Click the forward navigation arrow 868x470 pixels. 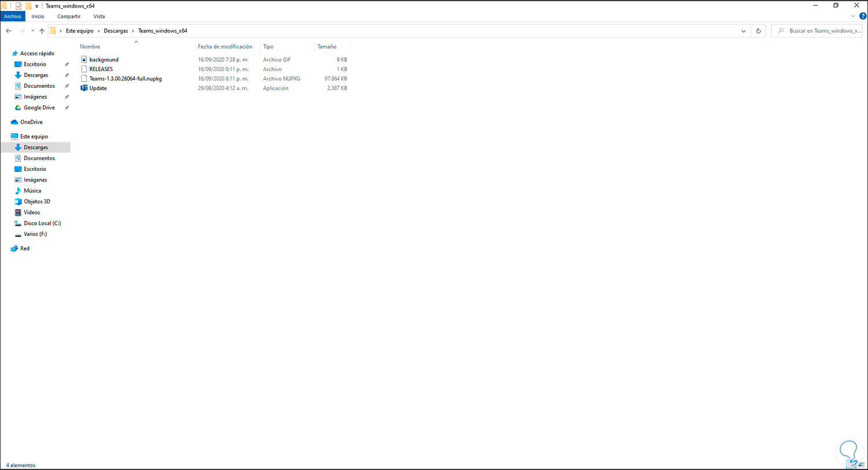click(22, 31)
